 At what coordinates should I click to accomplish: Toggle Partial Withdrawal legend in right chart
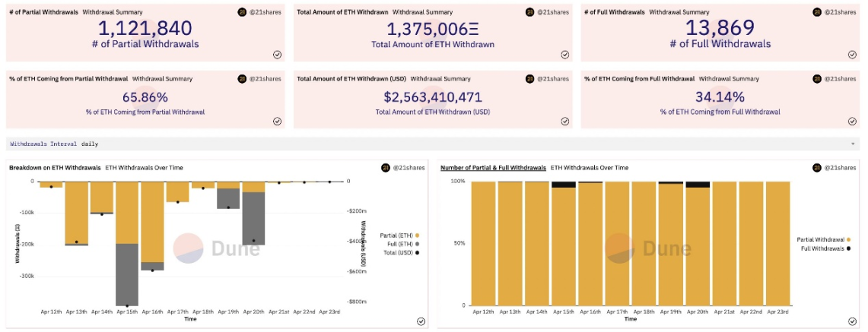pyautogui.click(x=823, y=240)
